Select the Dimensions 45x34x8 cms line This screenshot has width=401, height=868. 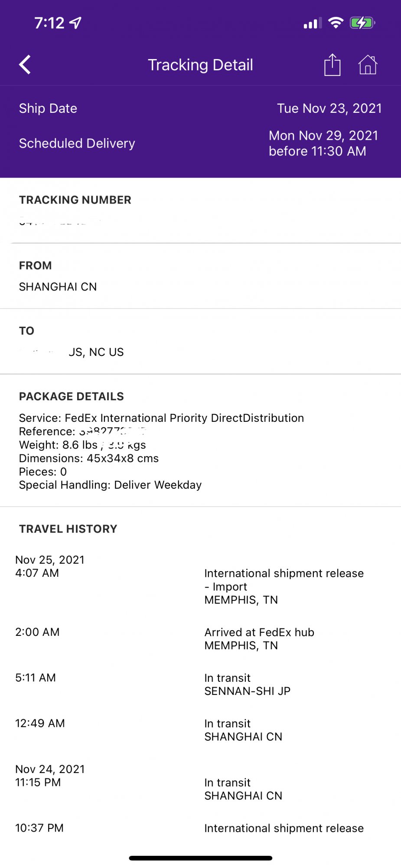click(x=89, y=458)
